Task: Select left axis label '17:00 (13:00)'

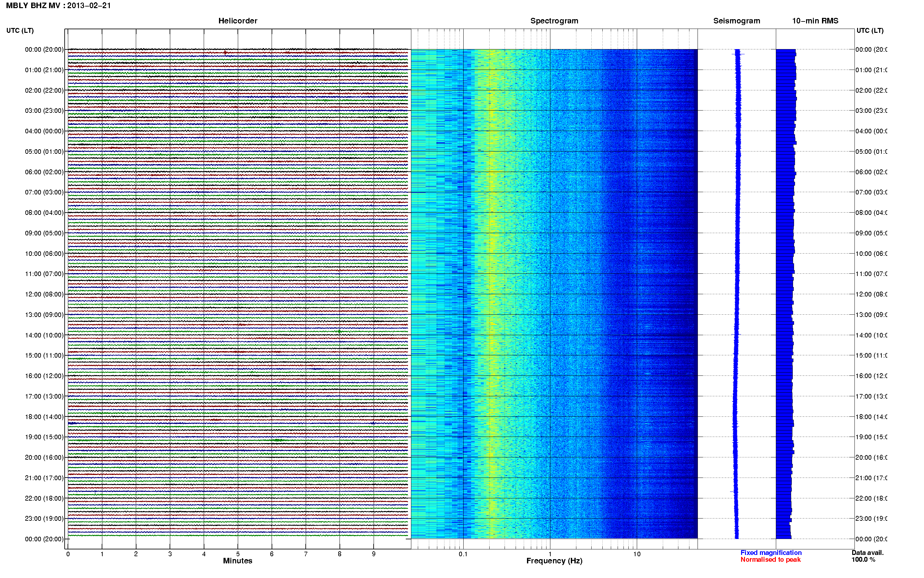Action: click(44, 396)
